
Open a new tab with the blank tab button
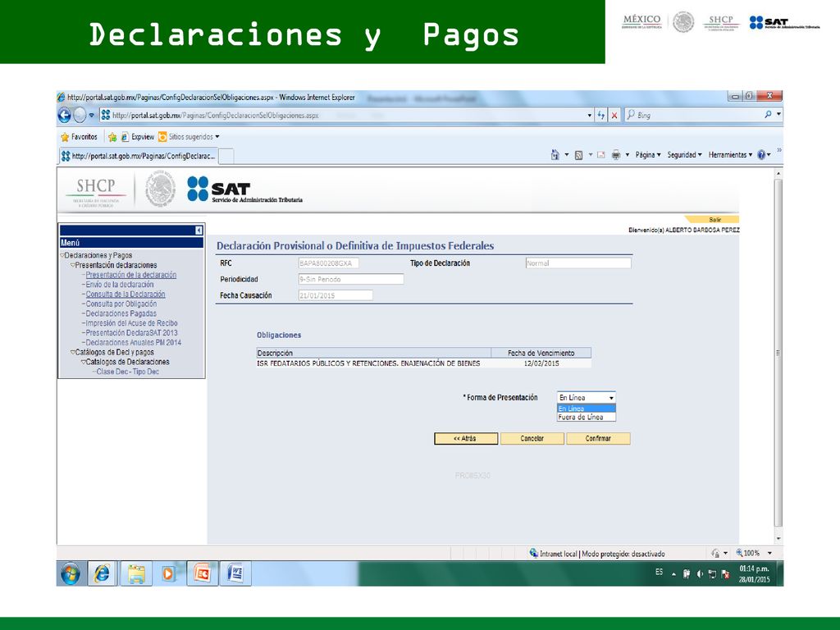[226, 157]
